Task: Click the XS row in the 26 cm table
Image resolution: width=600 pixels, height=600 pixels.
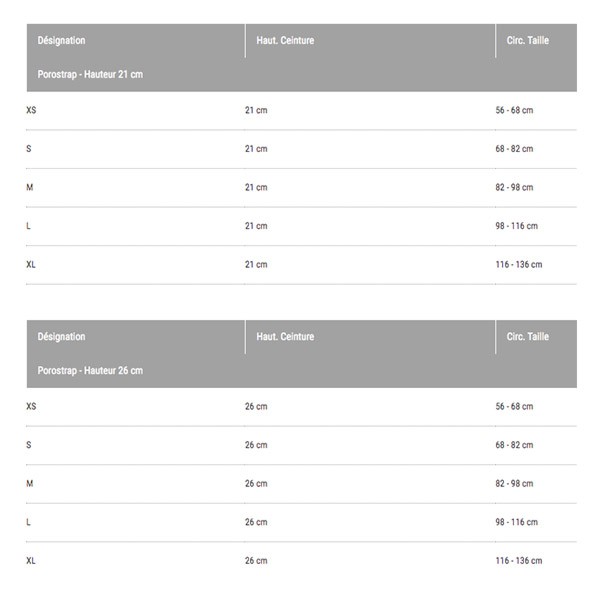Action: click(x=302, y=406)
